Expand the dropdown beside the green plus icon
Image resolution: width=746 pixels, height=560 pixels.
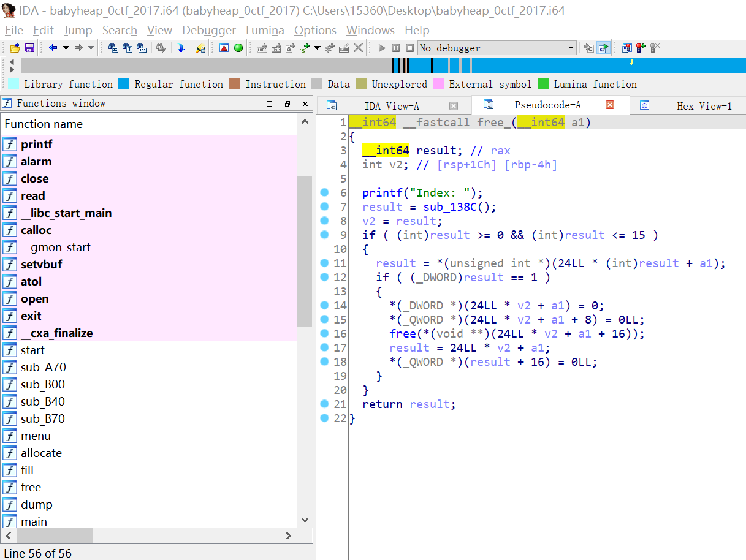[317, 48]
